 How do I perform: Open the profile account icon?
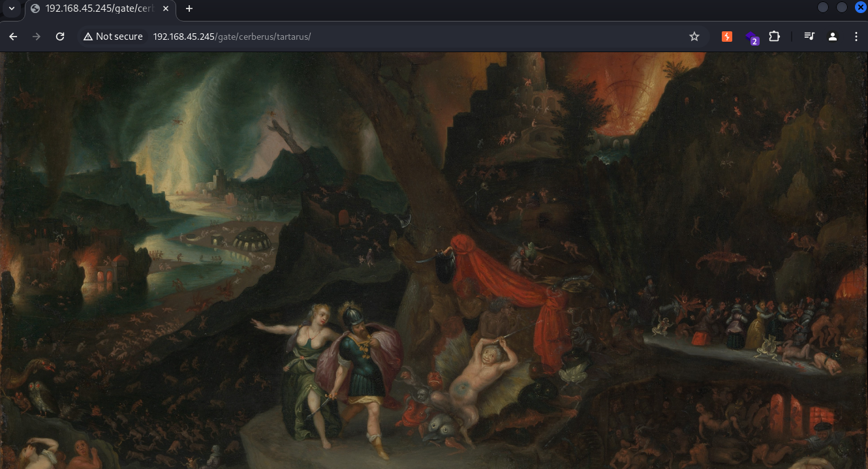click(833, 37)
